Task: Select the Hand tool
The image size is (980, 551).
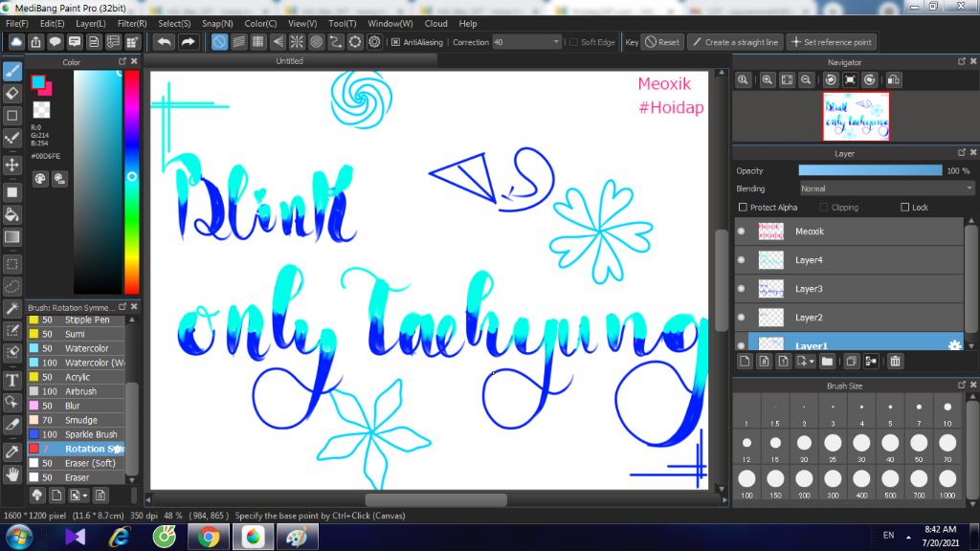Action: click(11, 474)
